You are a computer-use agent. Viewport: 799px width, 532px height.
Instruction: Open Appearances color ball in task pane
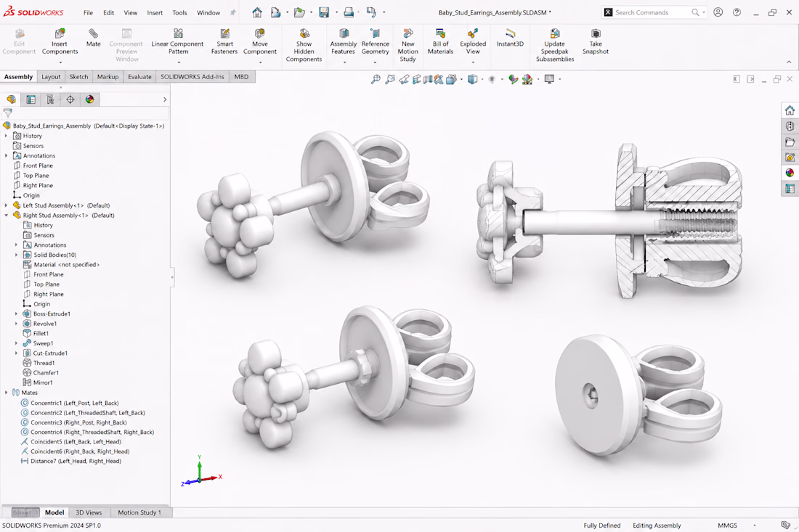pyautogui.click(x=790, y=173)
